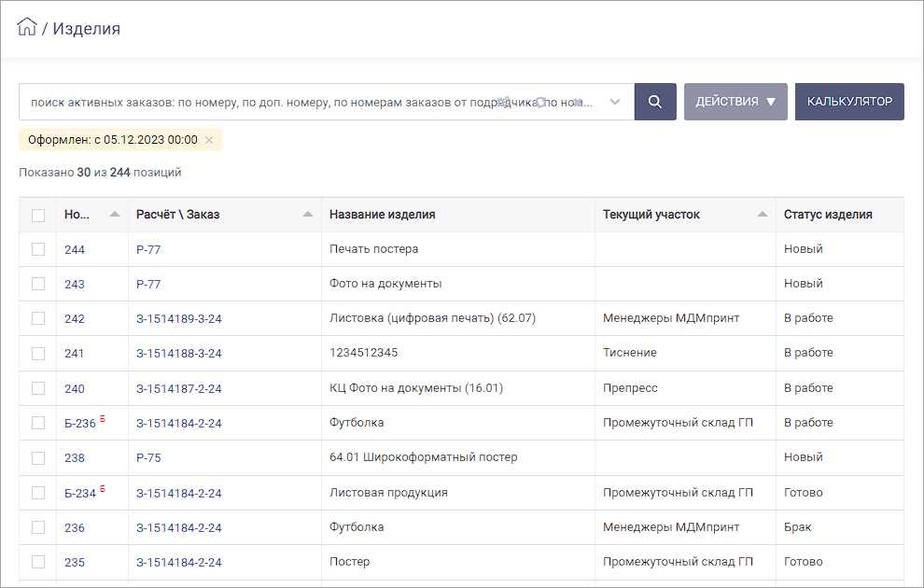Check the box for item 241
Image resolution: width=924 pixels, height=588 pixels.
point(38,354)
